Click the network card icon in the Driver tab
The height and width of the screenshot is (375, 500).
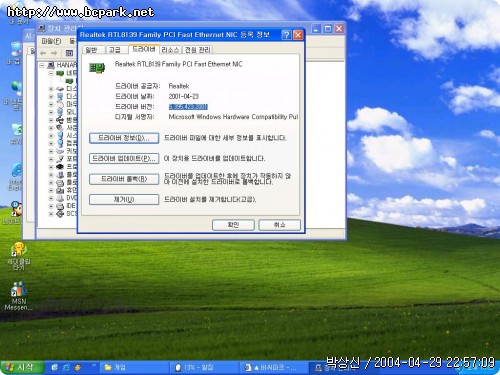tap(97, 68)
